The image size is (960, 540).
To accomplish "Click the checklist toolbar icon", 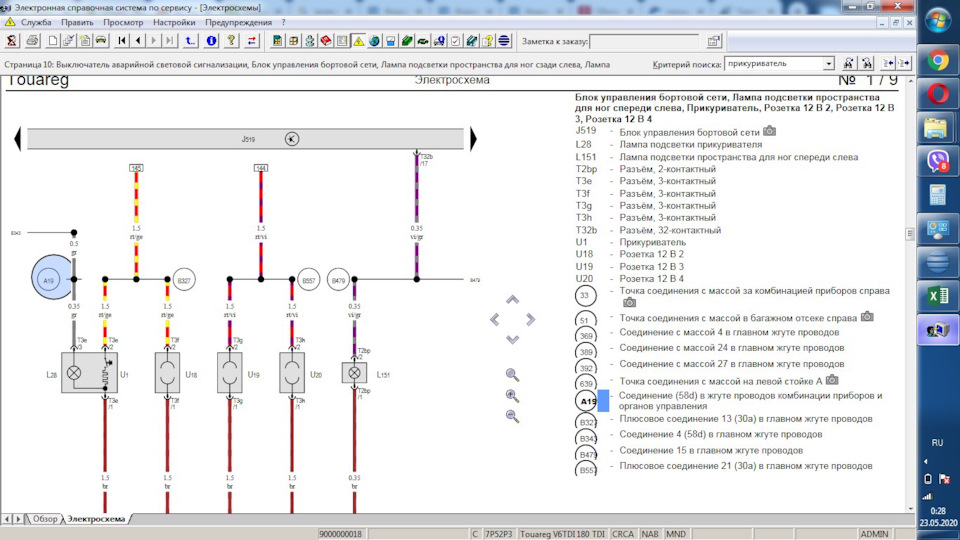I will [x=456, y=41].
